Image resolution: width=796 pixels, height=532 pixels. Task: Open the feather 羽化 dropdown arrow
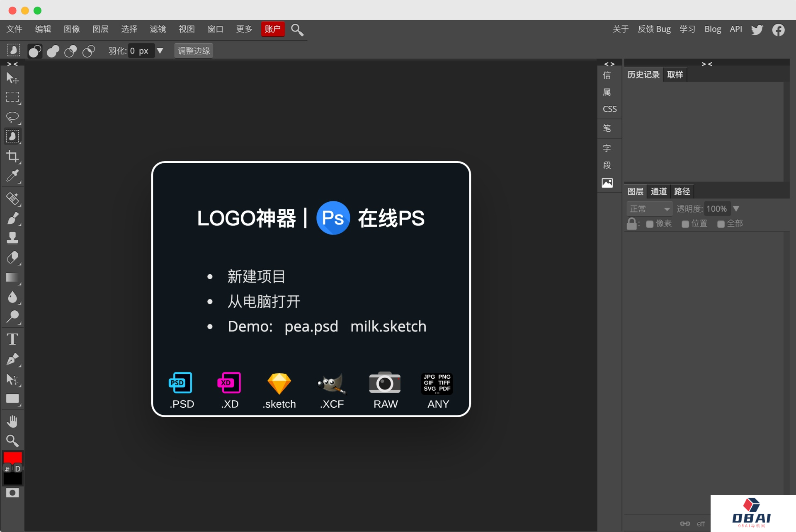pyautogui.click(x=160, y=51)
